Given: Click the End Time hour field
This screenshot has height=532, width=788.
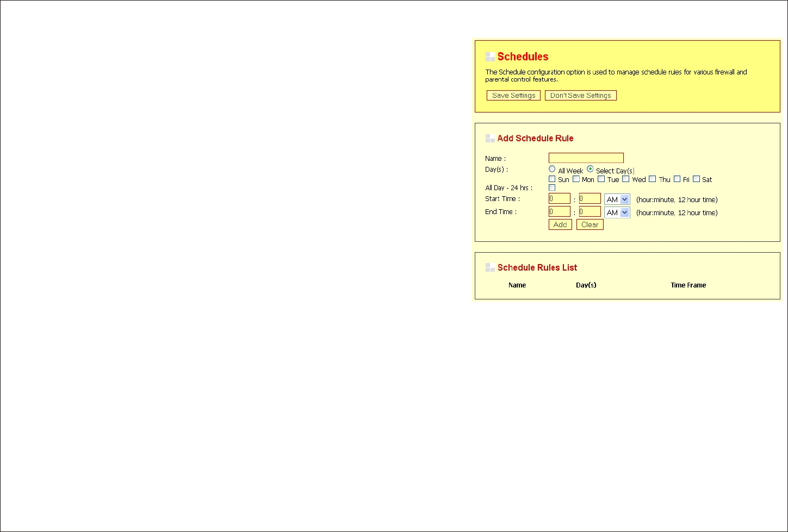Looking at the screenshot, I should pos(560,212).
